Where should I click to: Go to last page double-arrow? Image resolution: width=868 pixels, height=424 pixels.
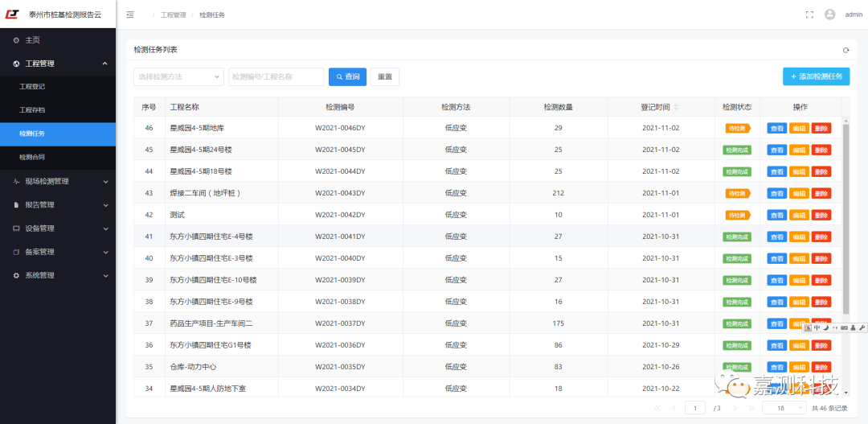coord(751,408)
